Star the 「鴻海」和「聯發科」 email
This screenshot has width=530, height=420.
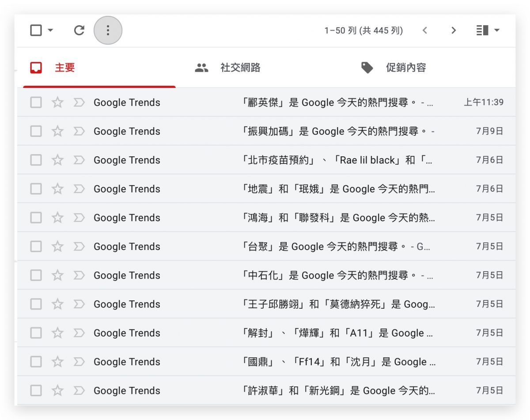[x=57, y=218]
